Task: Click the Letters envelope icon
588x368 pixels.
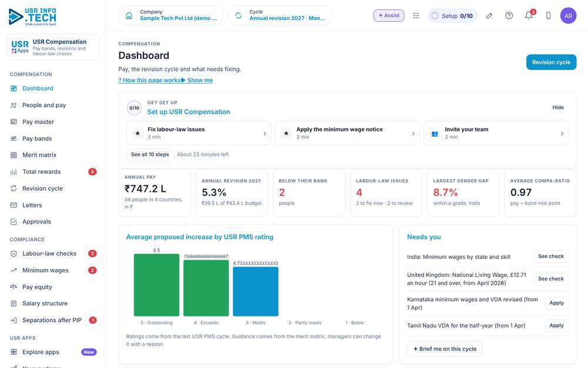Action: pos(14,205)
